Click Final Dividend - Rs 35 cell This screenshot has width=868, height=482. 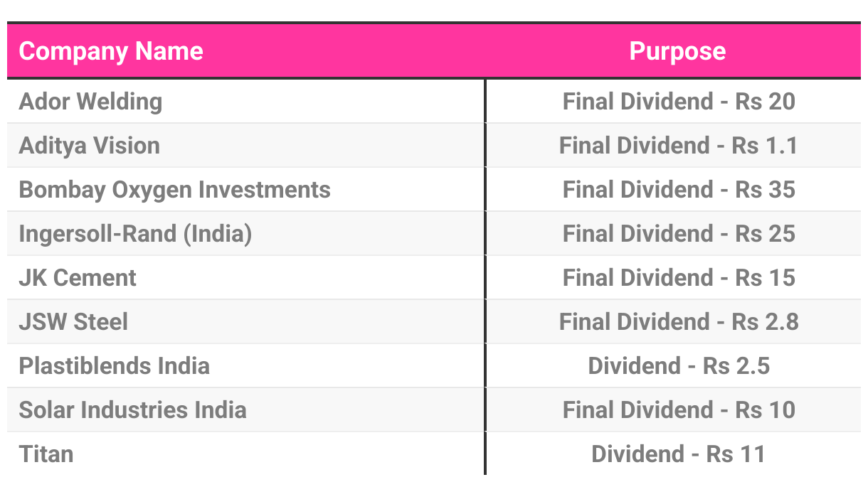coord(679,190)
